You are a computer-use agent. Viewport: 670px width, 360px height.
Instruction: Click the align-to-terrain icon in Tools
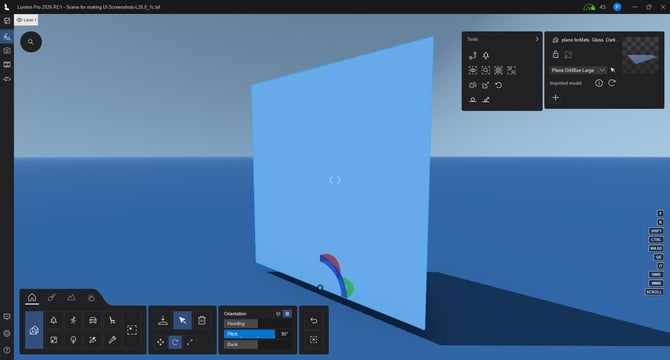486,100
